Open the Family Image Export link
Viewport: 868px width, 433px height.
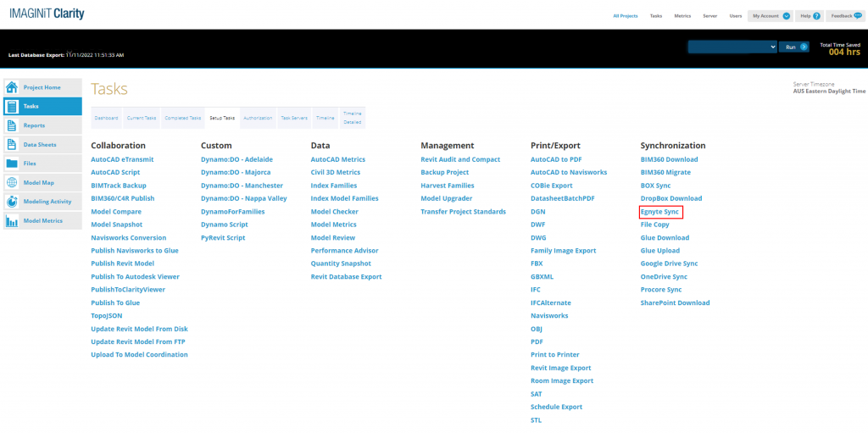[563, 251]
